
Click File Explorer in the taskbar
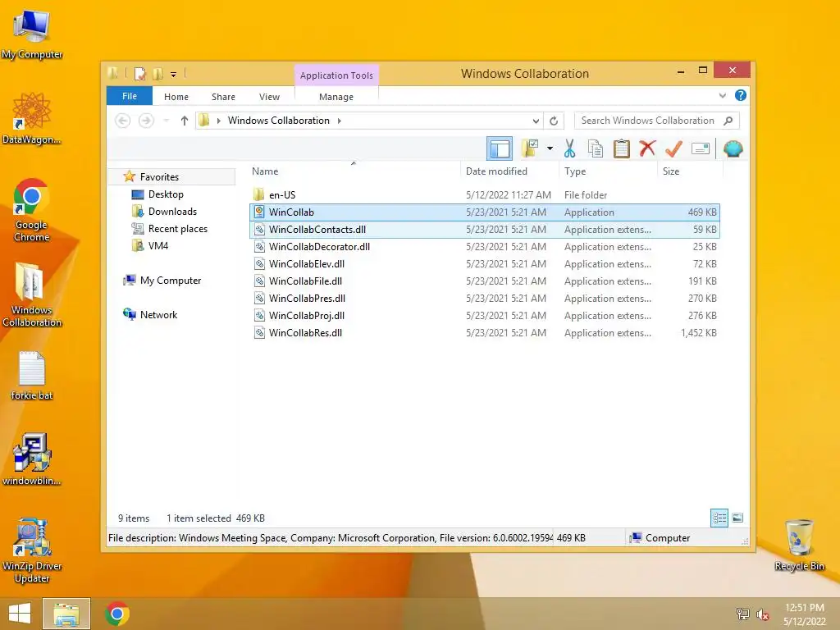tap(66, 614)
